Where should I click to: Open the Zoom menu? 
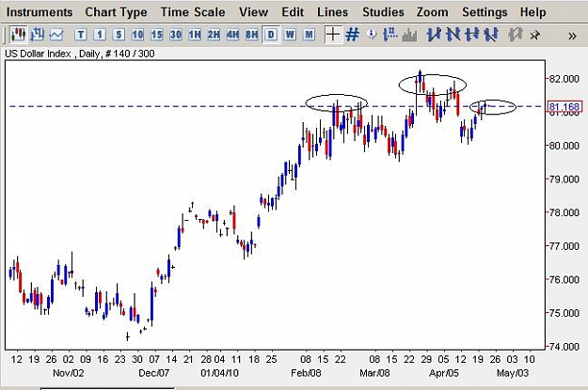click(433, 12)
